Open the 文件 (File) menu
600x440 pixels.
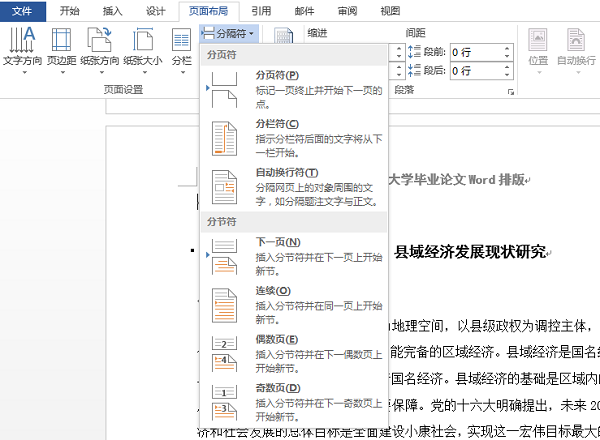pos(23,11)
